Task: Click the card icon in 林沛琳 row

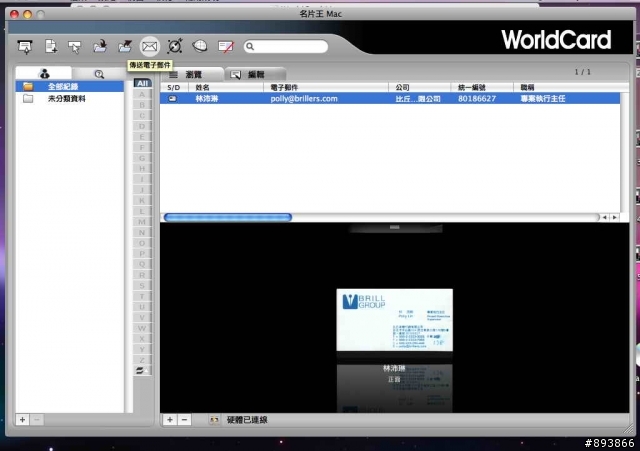Action: point(173,98)
